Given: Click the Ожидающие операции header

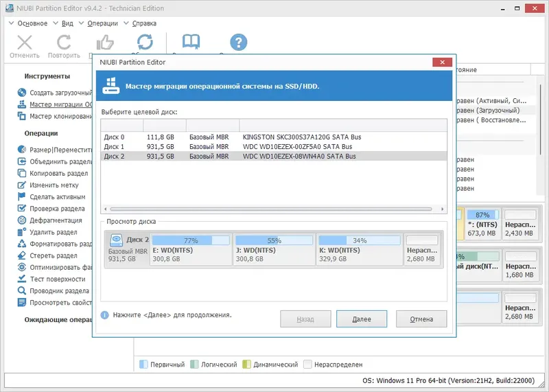Looking at the screenshot, I should point(58,319).
